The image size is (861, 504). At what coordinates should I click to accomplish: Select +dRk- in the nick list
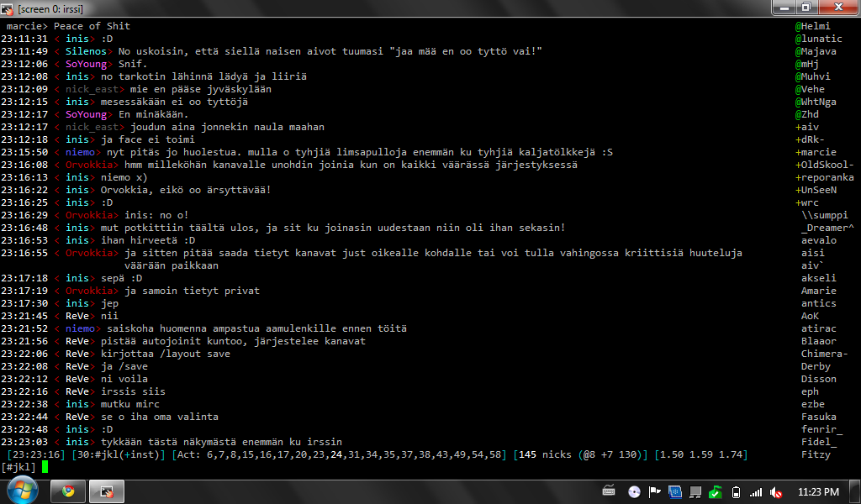810,139
